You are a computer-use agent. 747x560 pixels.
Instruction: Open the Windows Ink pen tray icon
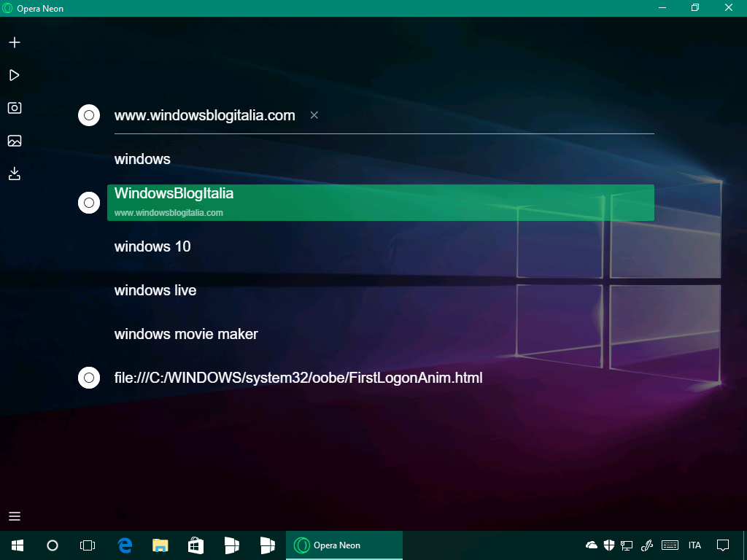coord(646,545)
